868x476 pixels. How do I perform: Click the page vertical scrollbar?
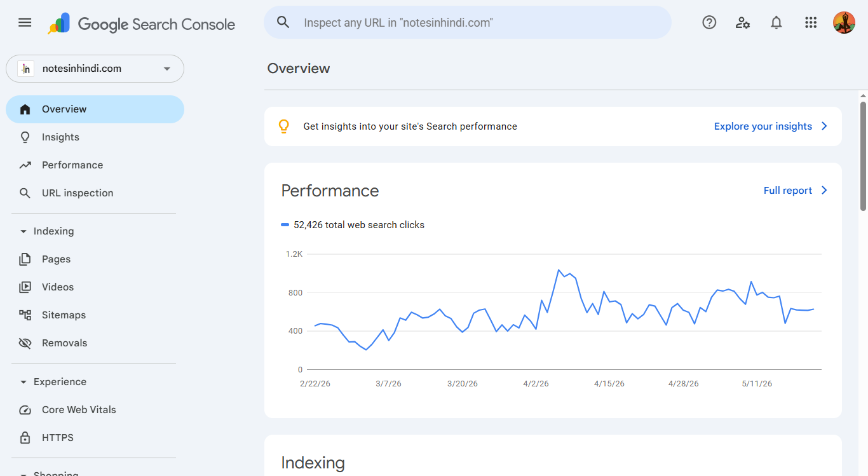(864, 156)
